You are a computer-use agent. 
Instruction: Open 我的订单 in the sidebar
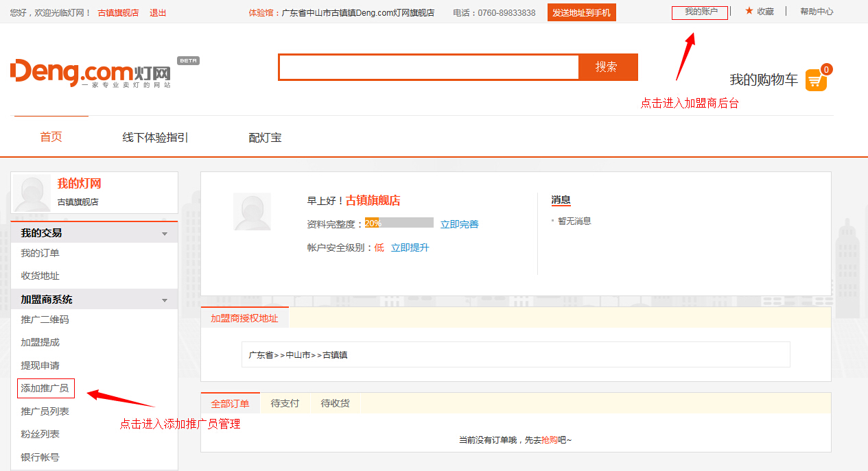40,253
